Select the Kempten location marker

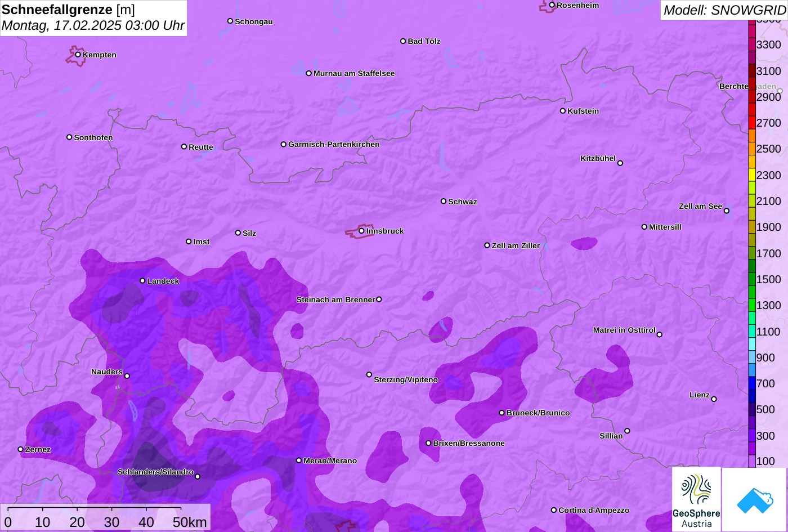78,55
